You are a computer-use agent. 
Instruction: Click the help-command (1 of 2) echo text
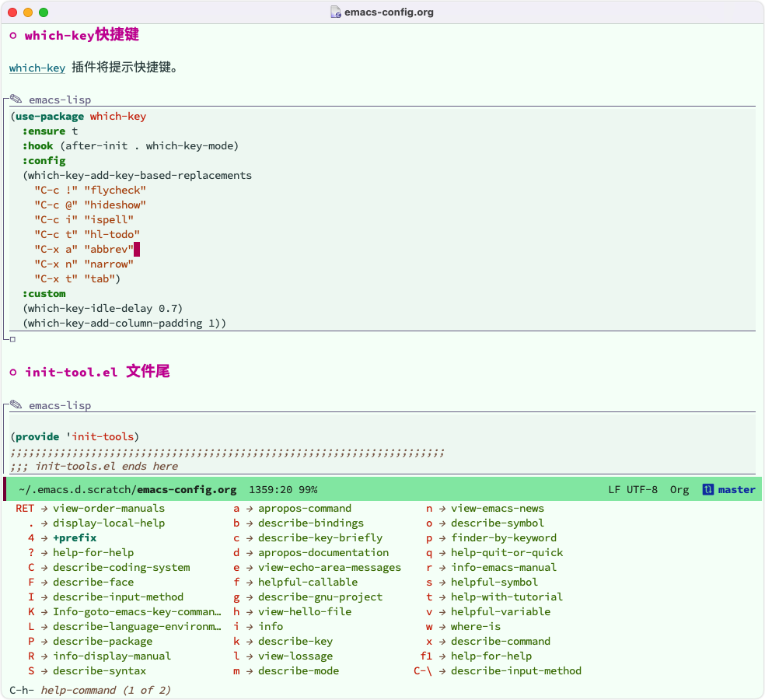click(x=106, y=690)
